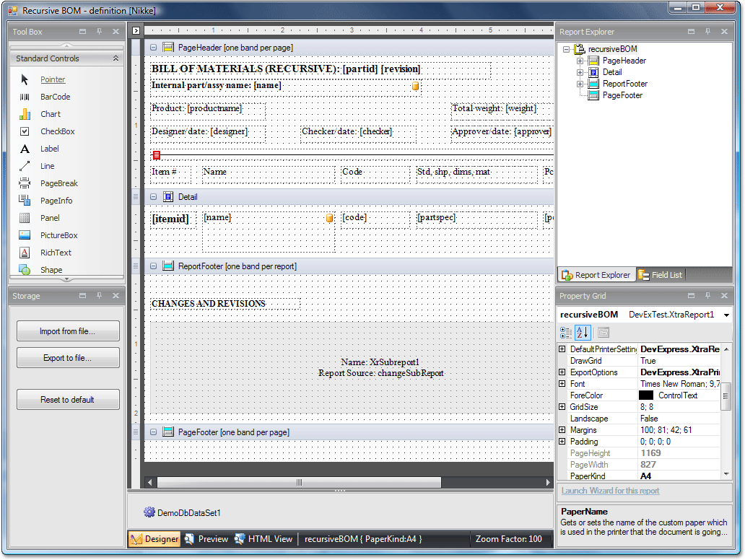Viewport: 745px width, 560px height.
Task: Click the Landscape property value False
Action: coord(648,419)
